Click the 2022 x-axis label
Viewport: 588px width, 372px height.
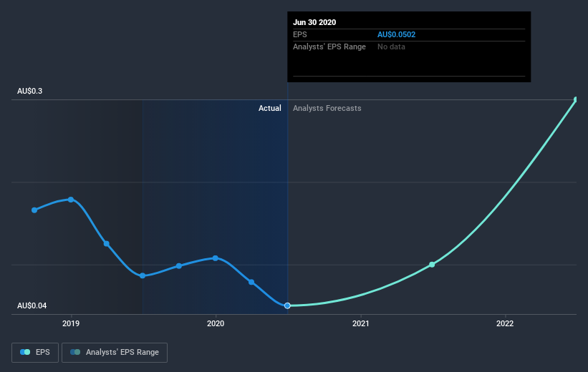[x=505, y=323]
